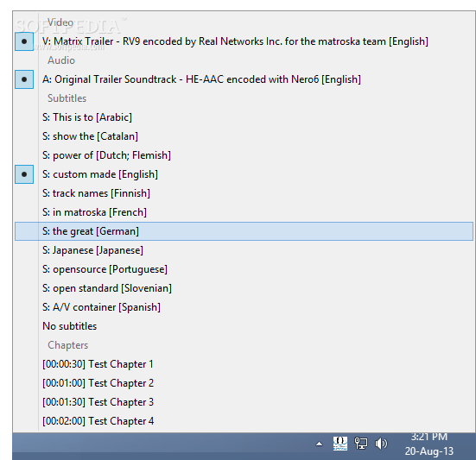Choose the Catalan subtitle track
This screenshot has width=476, height=460.
coord(244,136)
